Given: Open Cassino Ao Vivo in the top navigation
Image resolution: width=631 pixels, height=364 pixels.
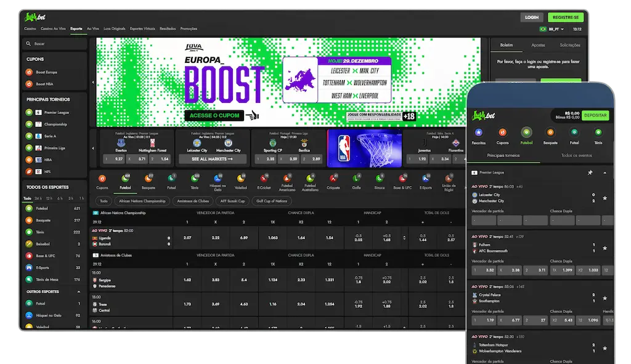Looking at the screenshot, I should tap(53, 29).
